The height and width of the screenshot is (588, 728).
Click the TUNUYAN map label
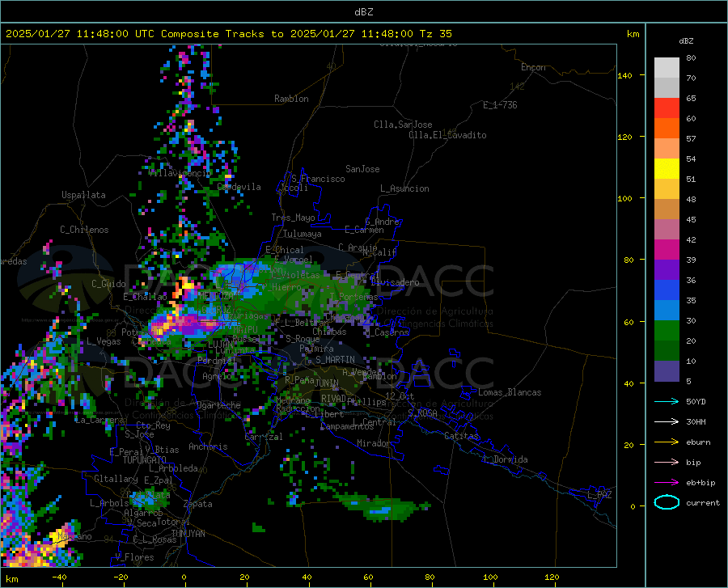pos(188,533)
